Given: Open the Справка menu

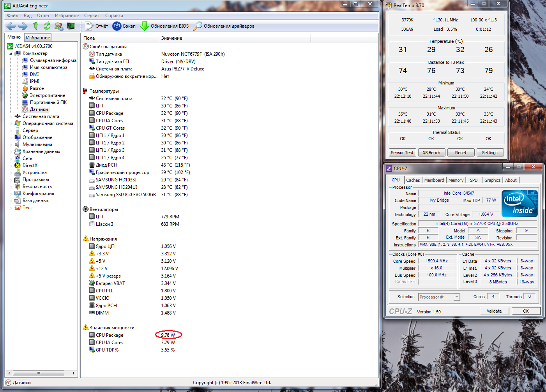Looking at the screenshot, I should coord(114,16).
